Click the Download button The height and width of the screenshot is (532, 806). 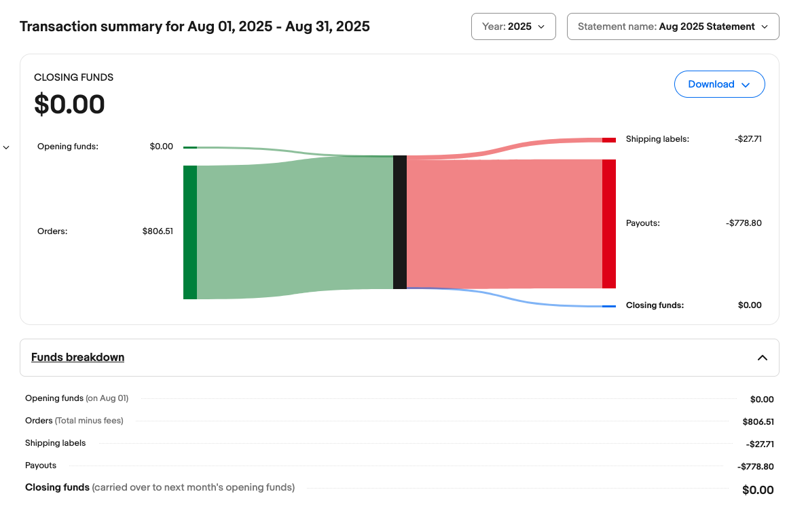(x=719, y=84)
